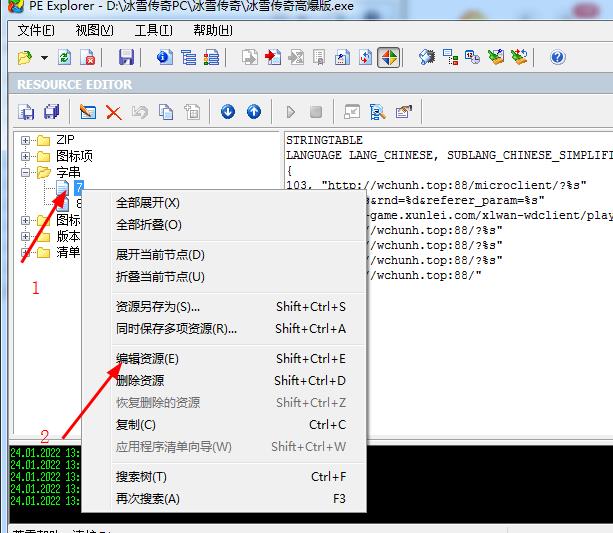The height and width of the screenshot is (533, 613).
Task: Click 全部展开(X) in context menu
Action: 148,203
